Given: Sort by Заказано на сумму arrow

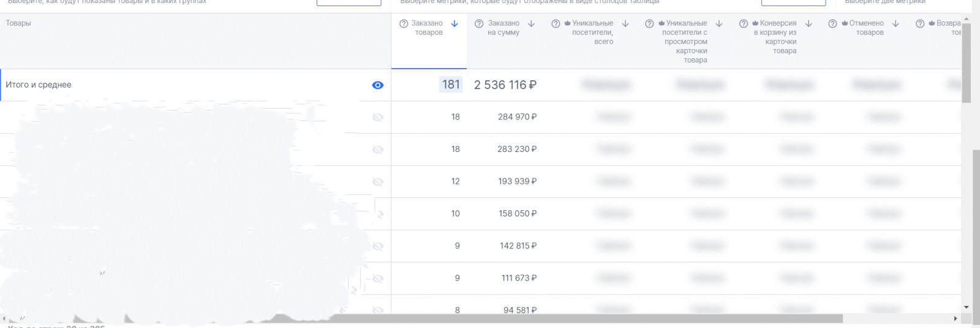Looking at the screenshot, I should [531, 24].
